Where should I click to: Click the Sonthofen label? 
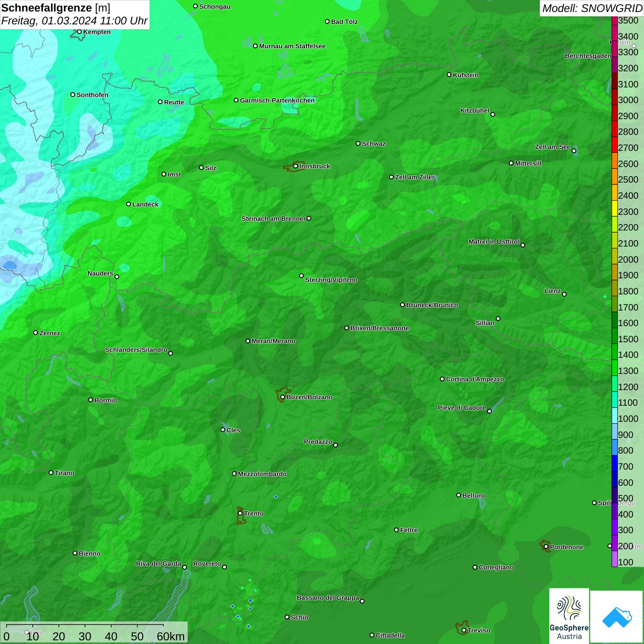pos(92,95)
